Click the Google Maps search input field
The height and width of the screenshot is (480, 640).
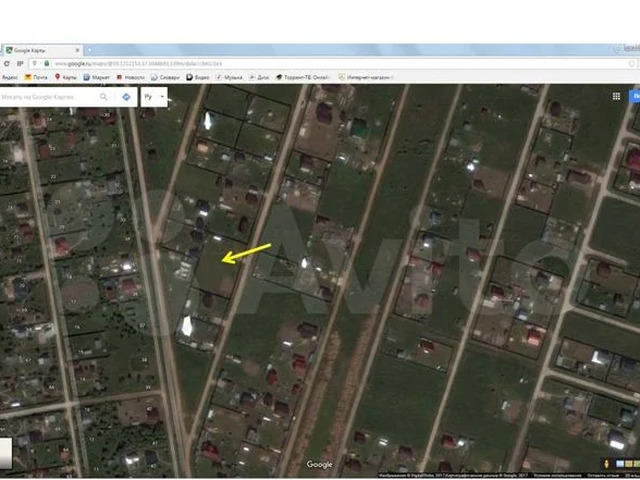(47, 97)
